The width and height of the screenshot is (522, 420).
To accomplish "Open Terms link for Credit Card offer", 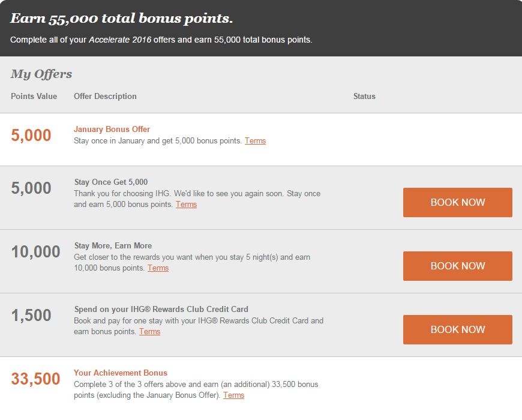I will [x=149, y=332].
